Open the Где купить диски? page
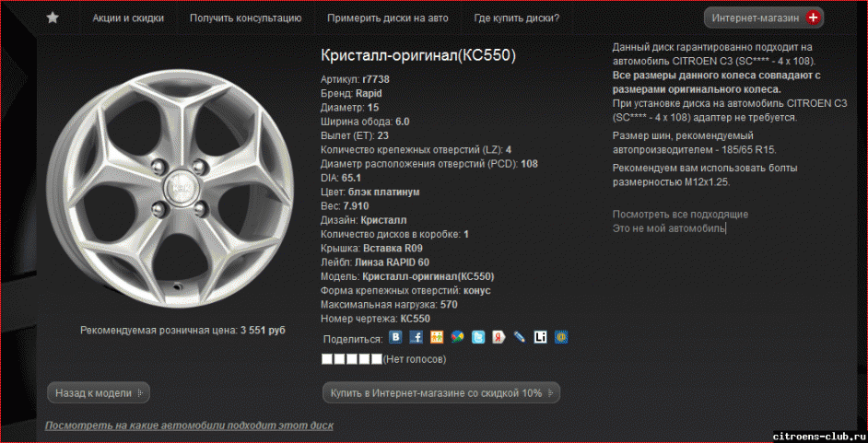868x443 pixels. 517,18
